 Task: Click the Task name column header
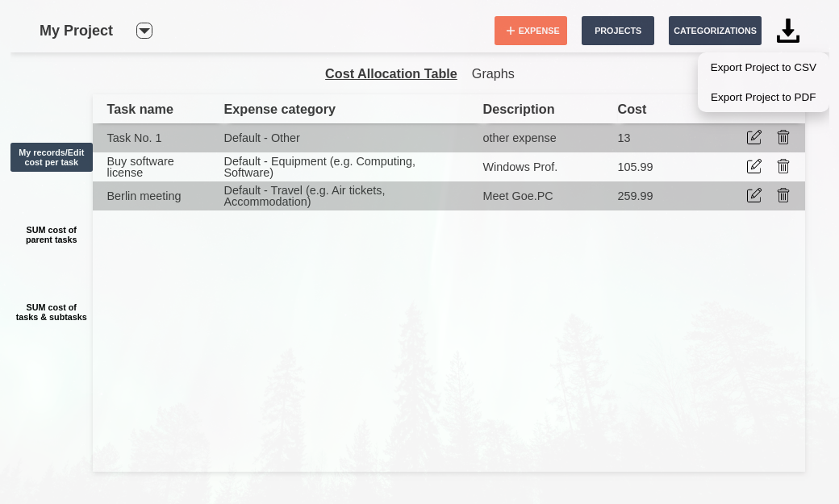[x=140, y=110]
